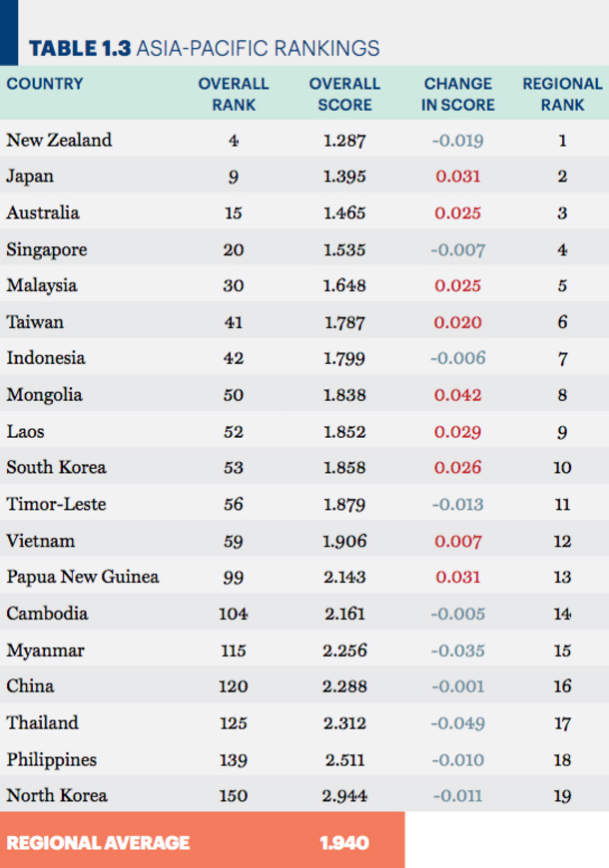Image resolution: width=609 pixels, height=868 pixels.
Task: Click Thailand's change value -0.049
Action: pos(457,723)
